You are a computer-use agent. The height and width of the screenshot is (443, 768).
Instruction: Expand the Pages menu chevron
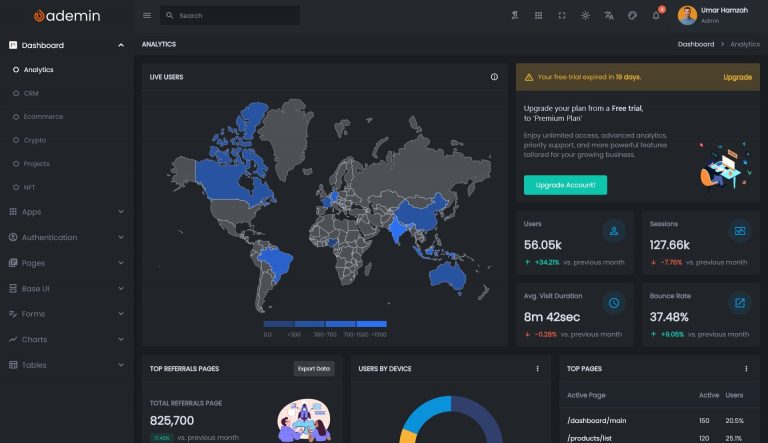[x=121, y=263]
